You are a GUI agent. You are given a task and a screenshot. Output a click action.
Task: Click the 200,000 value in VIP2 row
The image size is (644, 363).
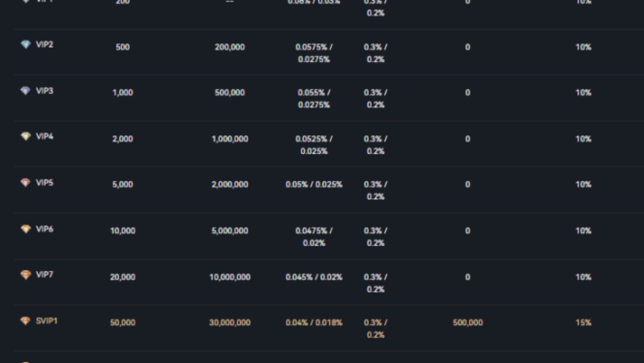(x=230, y=47)
